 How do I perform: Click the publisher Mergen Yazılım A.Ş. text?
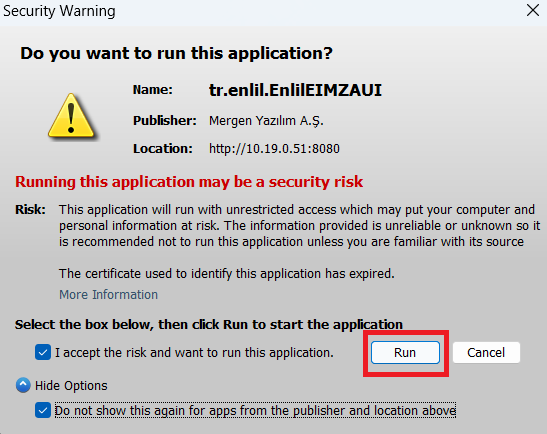[266, 121]
